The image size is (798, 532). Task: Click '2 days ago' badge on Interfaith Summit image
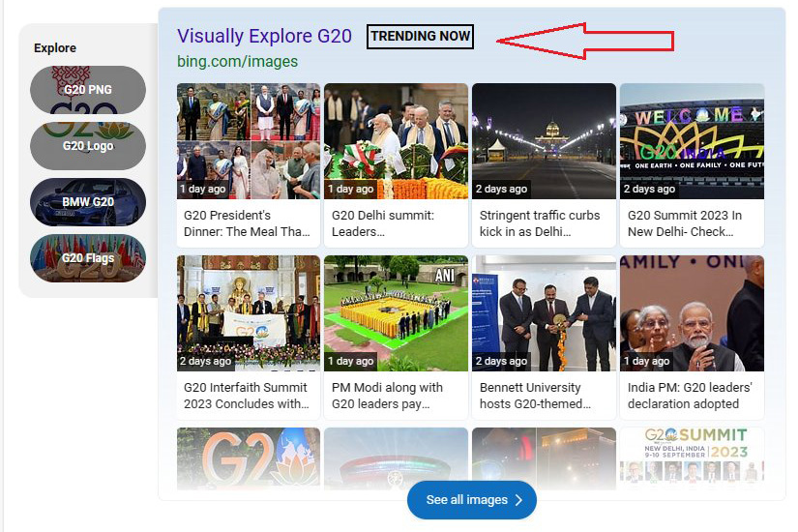pyautogui.click(x=205, y=361)
